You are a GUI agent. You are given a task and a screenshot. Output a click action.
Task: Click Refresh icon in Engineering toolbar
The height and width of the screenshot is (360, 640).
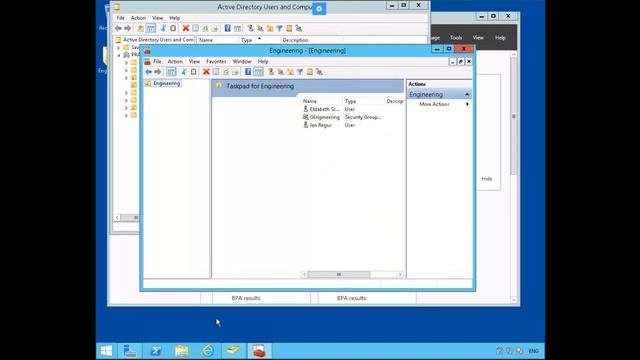coord(226,72)
